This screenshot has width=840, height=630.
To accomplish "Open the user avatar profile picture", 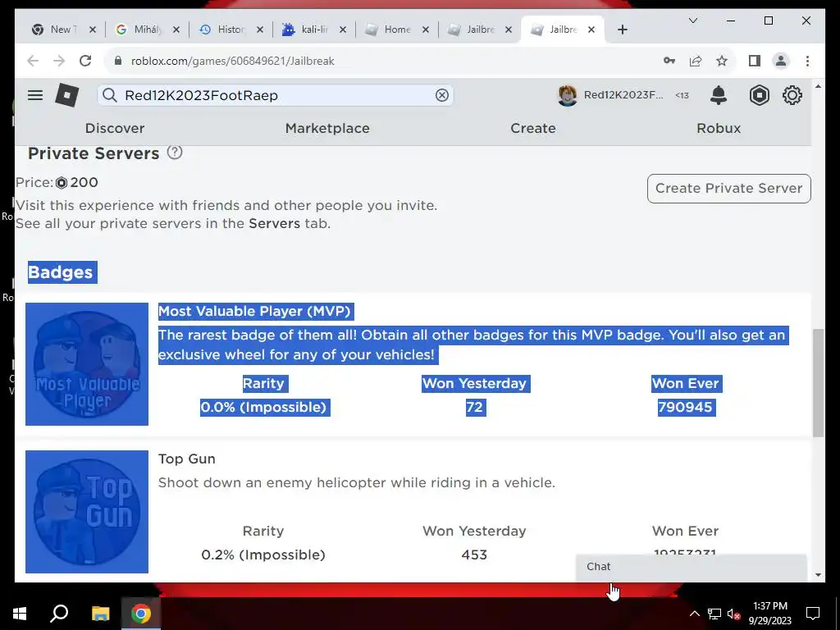I will pyautogui.click(x=568, y=95).
